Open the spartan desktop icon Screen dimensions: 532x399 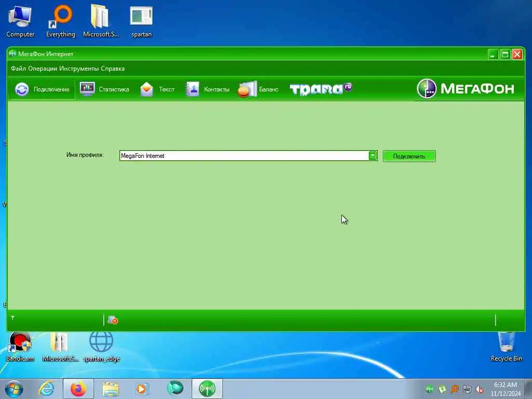click(141, 22)
